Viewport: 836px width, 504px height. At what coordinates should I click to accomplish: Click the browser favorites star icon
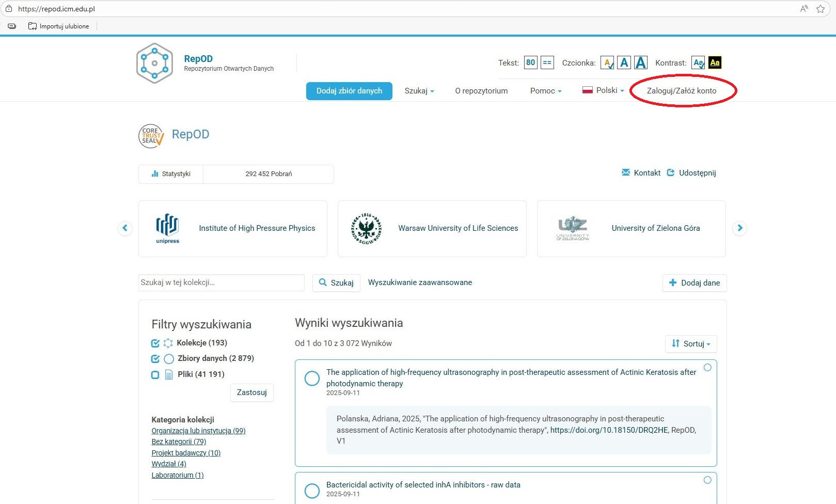(x=821, y=9)
